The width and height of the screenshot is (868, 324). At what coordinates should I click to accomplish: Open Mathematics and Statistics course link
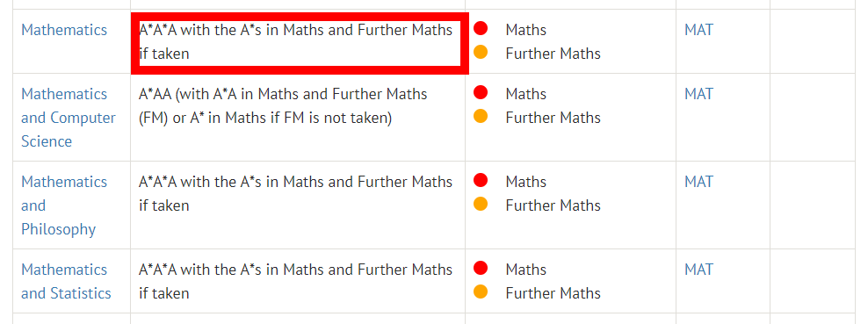point(66,282)
